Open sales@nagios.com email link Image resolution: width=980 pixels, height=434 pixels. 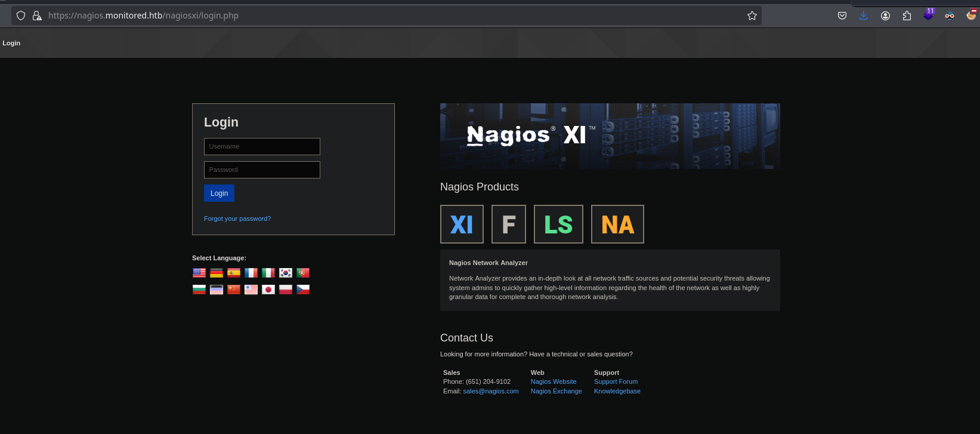click(x=491, y=391)
